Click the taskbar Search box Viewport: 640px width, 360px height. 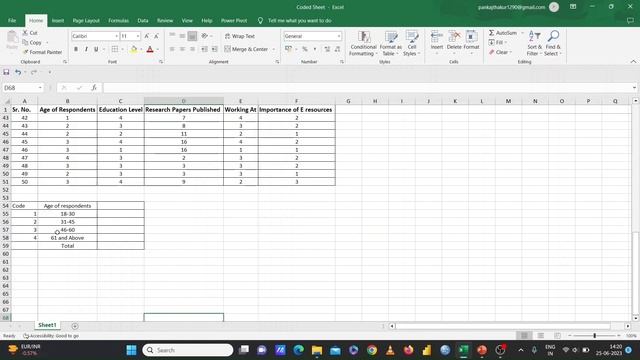pos(188,350)
